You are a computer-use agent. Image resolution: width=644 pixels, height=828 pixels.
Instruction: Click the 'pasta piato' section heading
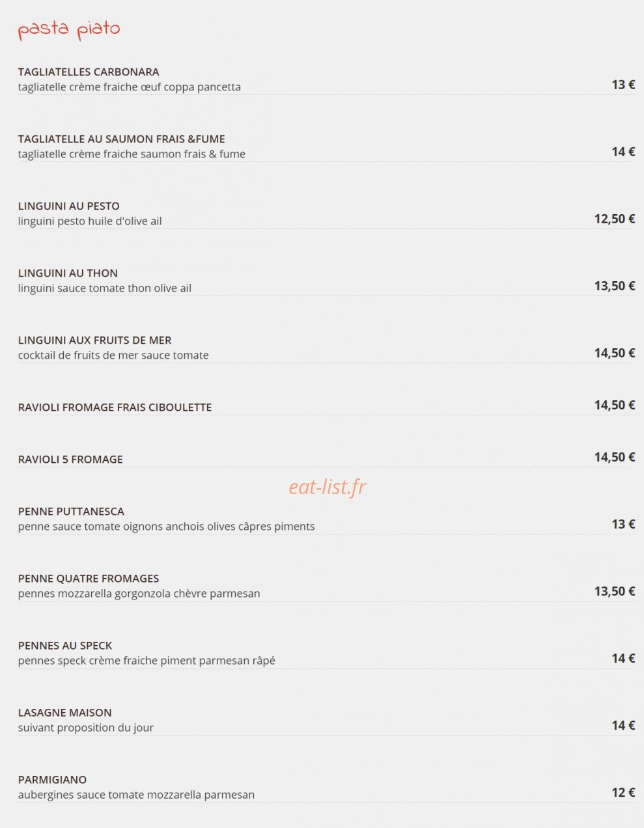pyautogui.click(x=69, y=30)
